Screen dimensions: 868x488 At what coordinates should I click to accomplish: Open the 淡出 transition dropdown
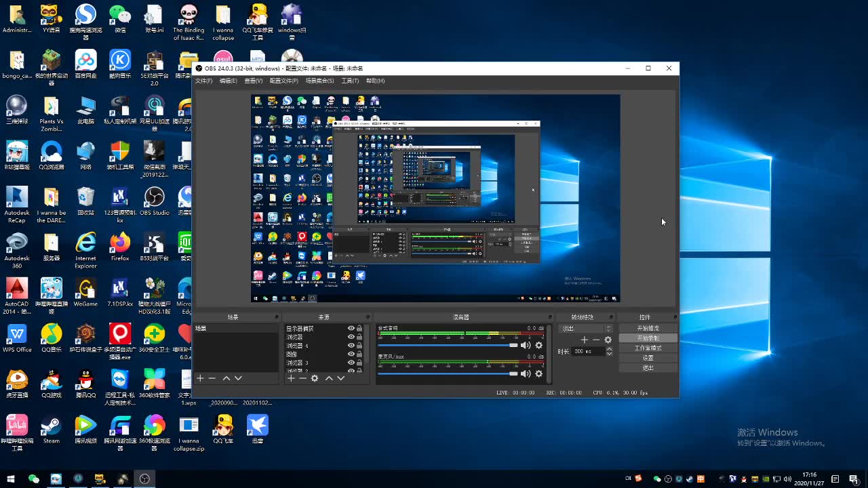pos(585,328)
